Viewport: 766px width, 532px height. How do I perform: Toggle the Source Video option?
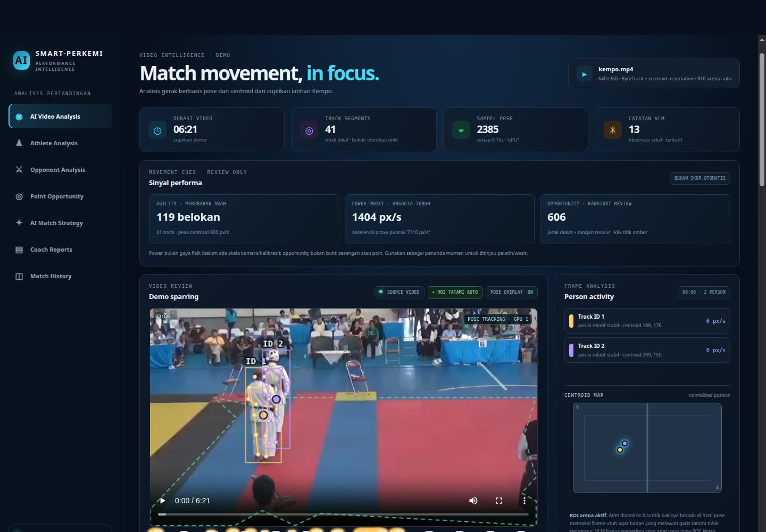click(399, 292)
